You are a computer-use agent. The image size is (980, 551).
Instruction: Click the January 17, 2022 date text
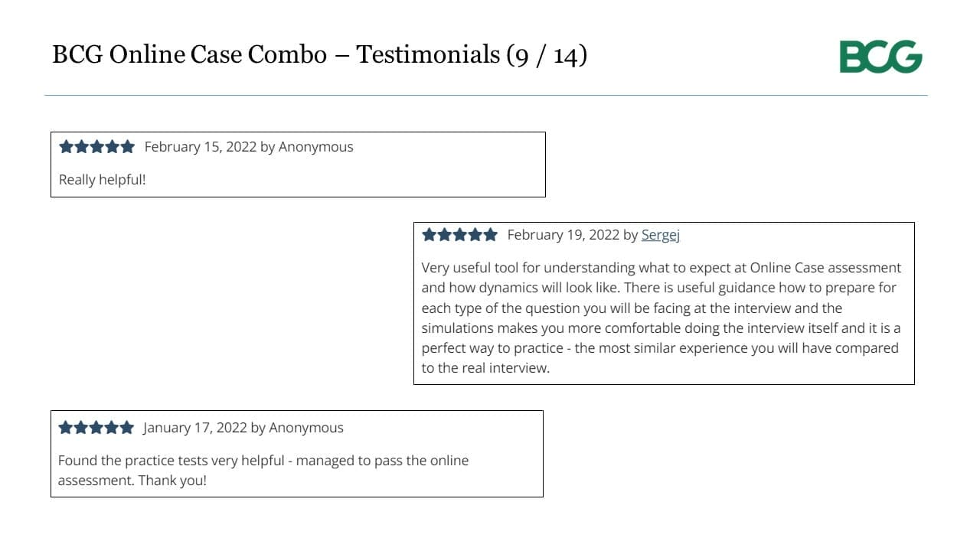195,428
